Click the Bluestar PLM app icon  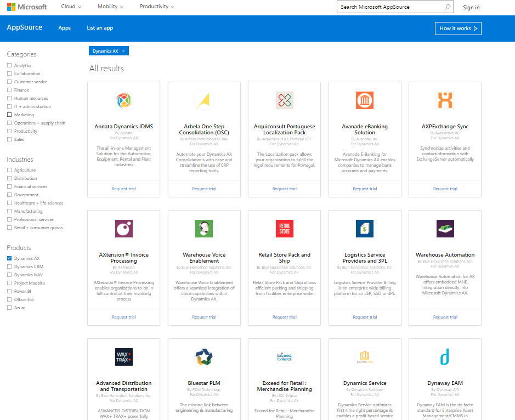204,357
